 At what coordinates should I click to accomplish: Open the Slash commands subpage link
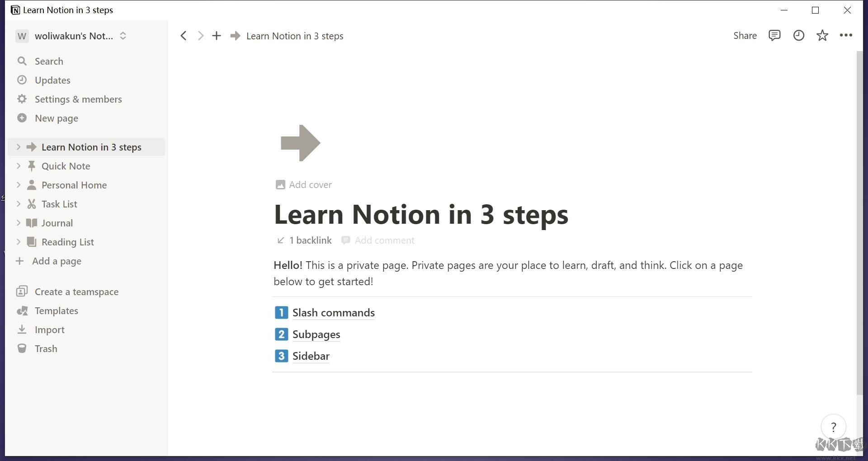point(334,312)
